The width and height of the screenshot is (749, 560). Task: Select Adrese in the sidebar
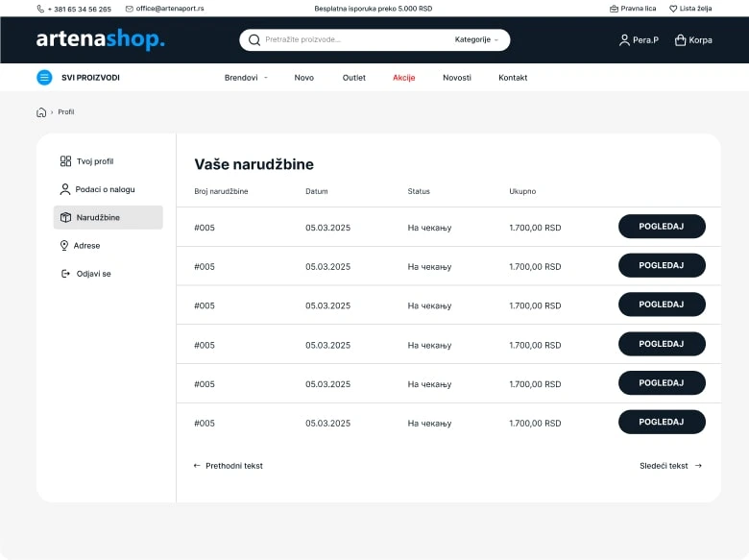point(86,246)
